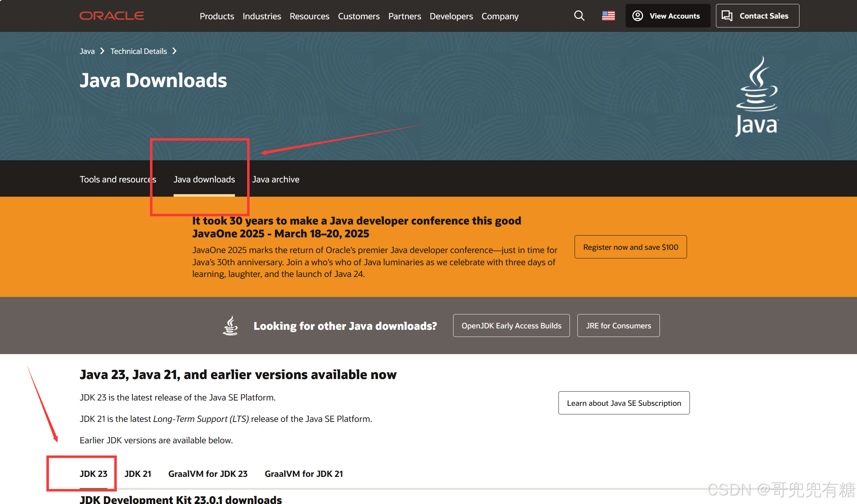Image resolution: width=857 pixels, height=504 pixels.
Task: Expand the Industries menu
Action: coord(262,16)
